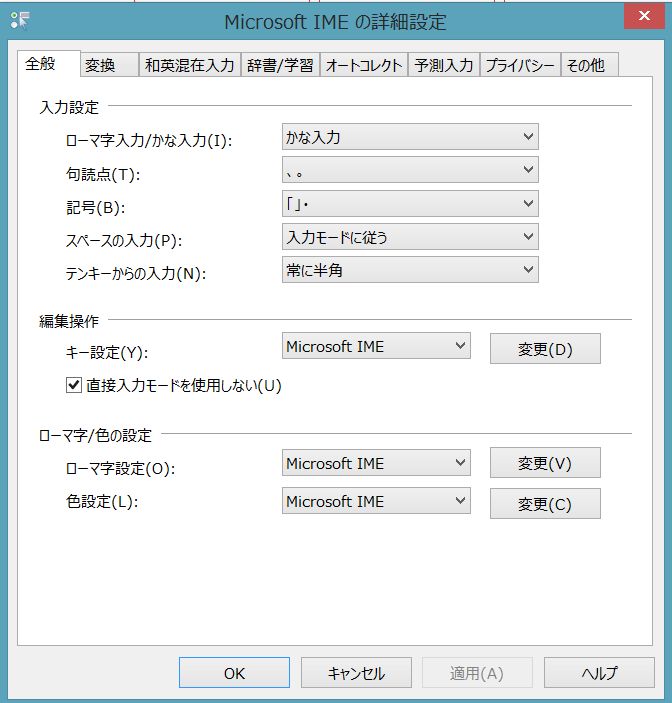Open the テンキーからの入力 dropdown
Image resolution: width=672 pixels, height=703 pixels.
410,270
